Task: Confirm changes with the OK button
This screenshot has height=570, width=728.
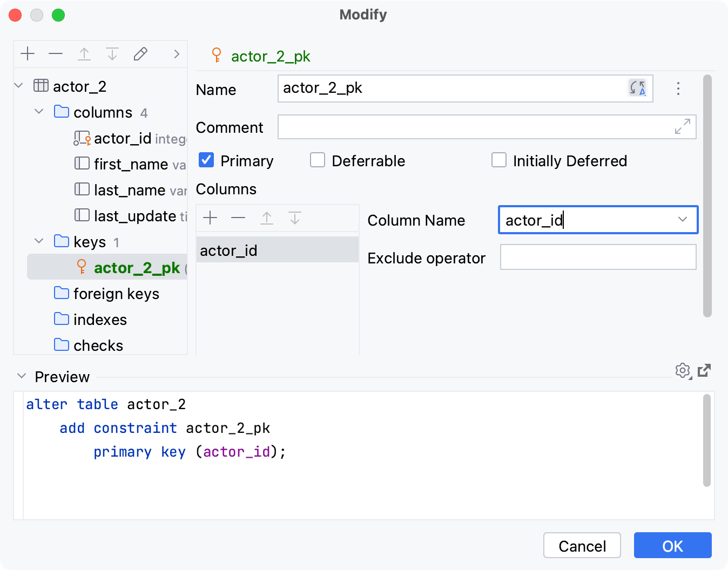Action: (672, 545)
